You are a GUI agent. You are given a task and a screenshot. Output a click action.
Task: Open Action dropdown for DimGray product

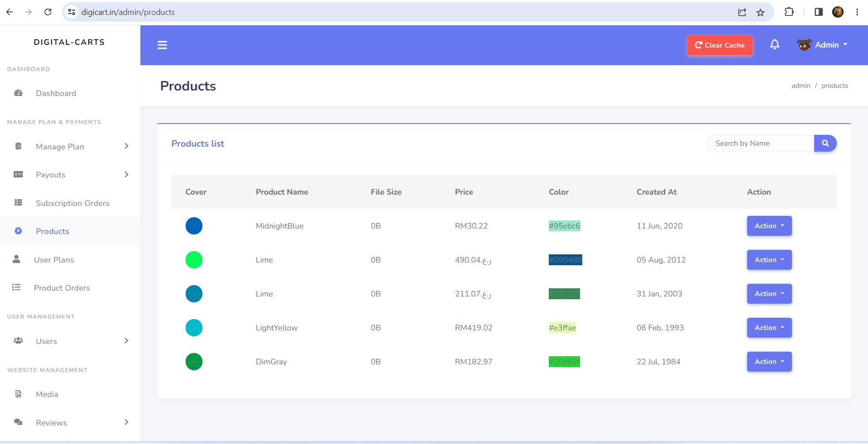(x=769, y=362)
